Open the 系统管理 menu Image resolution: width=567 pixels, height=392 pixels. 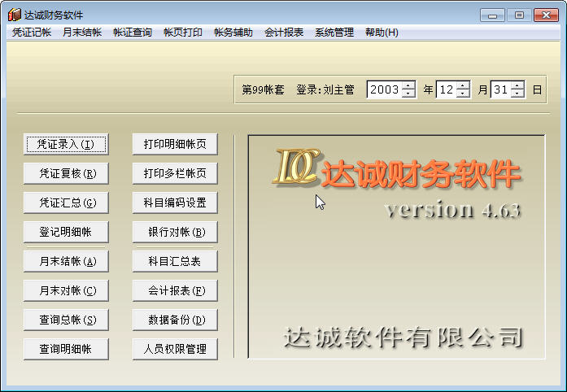pos(334,33)
